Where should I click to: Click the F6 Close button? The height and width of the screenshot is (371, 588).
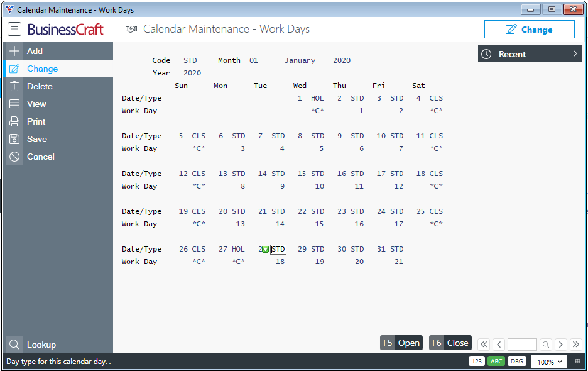(x=450, y=343)
